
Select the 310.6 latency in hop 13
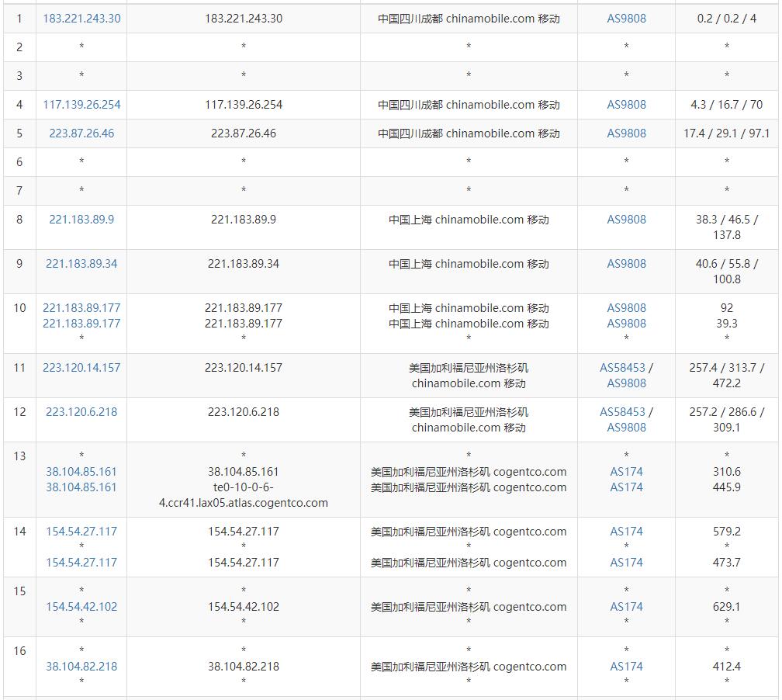tap(727, 472)
